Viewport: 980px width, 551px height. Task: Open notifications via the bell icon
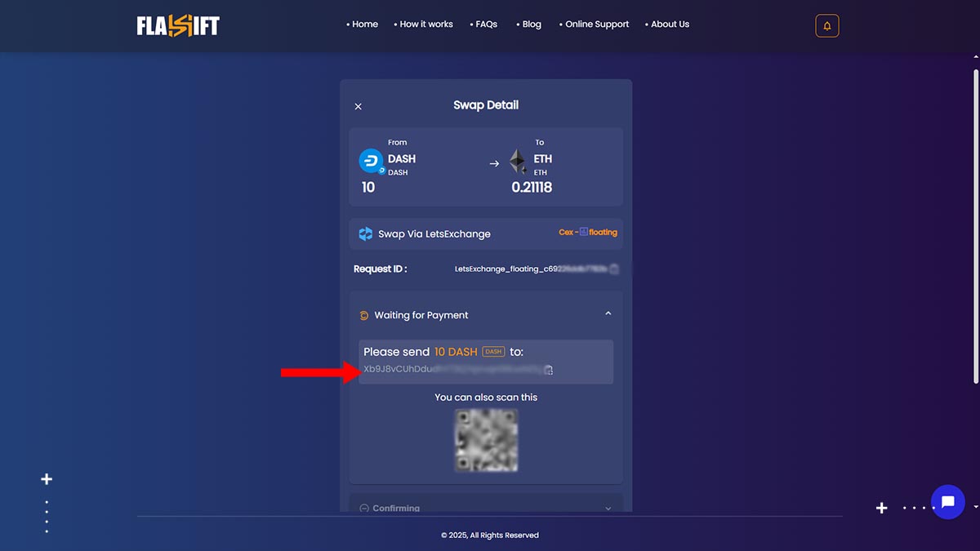point(826,25)
